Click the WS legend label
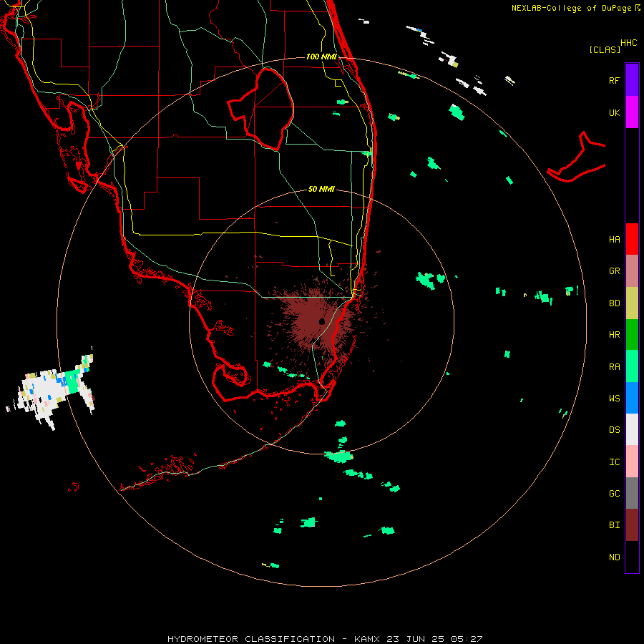644x644 pixels. tap(614, 399)
